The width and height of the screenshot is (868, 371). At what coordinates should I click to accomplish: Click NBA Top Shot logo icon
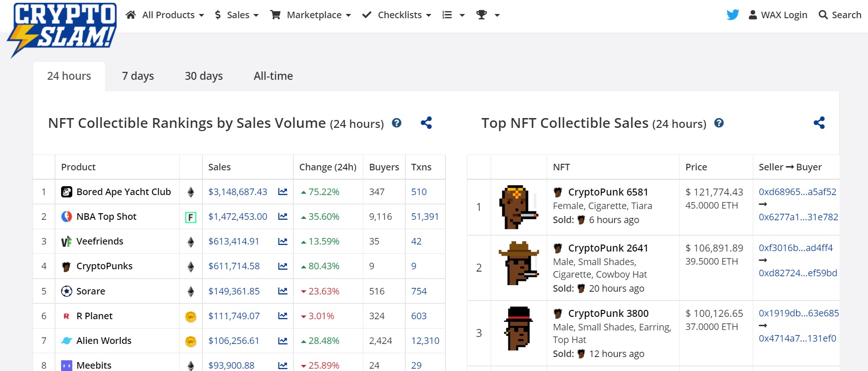tap(67, 217)
